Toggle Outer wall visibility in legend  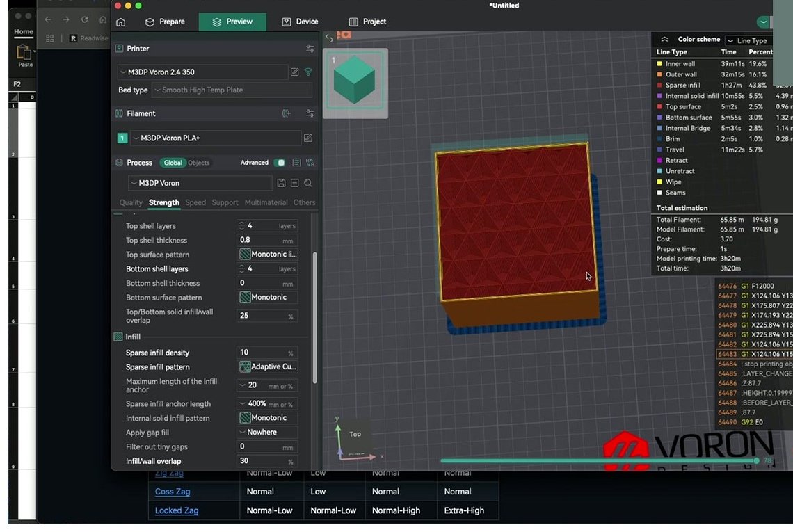[x=659, y=74]
